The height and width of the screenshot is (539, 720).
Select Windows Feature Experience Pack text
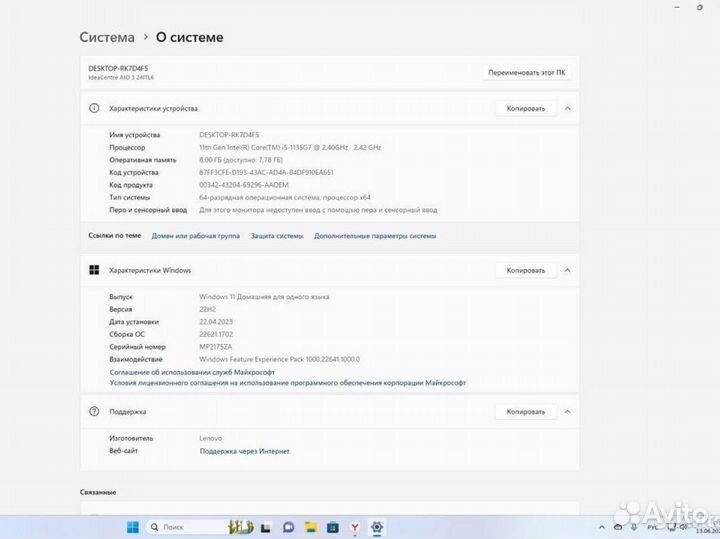tap(280, 359)
